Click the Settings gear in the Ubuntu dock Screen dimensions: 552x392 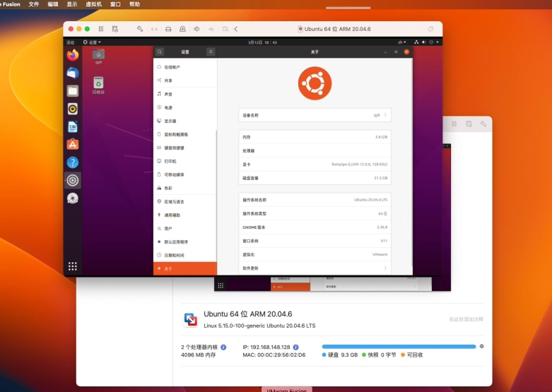73,181
